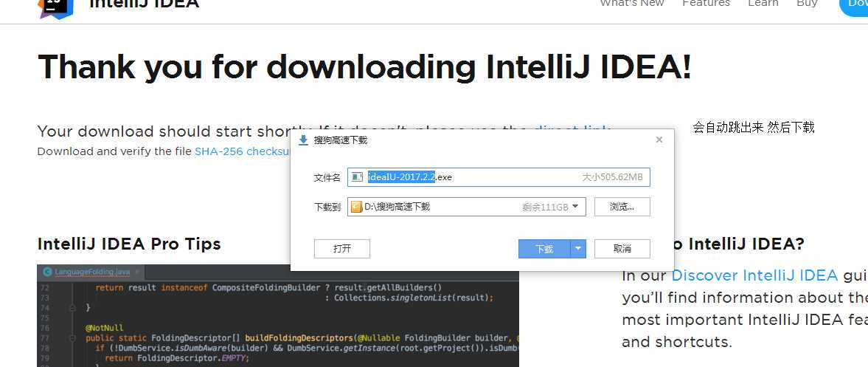This screenshot has width=868, height=367.
Task: Click the 浏览 browse button
Action: pyautogui.click(x=622, y=207)
